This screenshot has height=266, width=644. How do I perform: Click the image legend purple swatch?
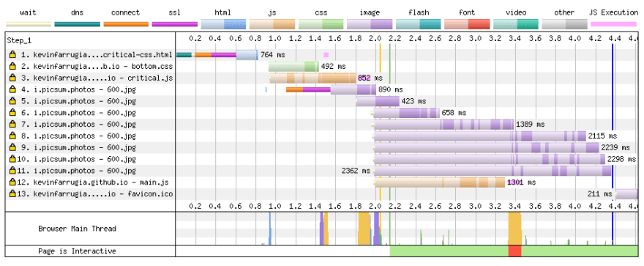(x=370, y=24)
